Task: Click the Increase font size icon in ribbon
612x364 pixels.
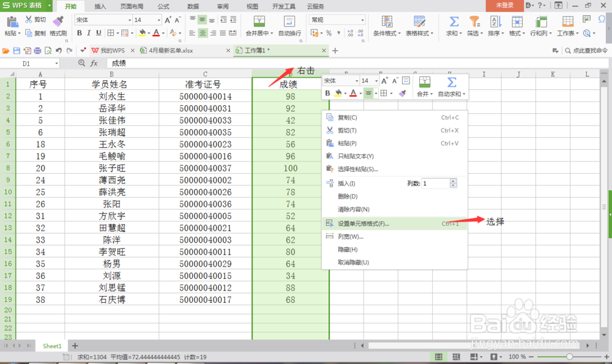Action: tap(168, 20)
